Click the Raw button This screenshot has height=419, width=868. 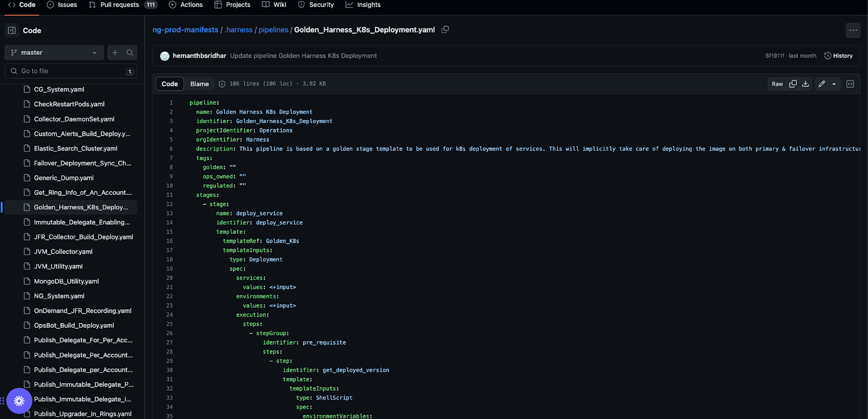click(x=777, y=84)
